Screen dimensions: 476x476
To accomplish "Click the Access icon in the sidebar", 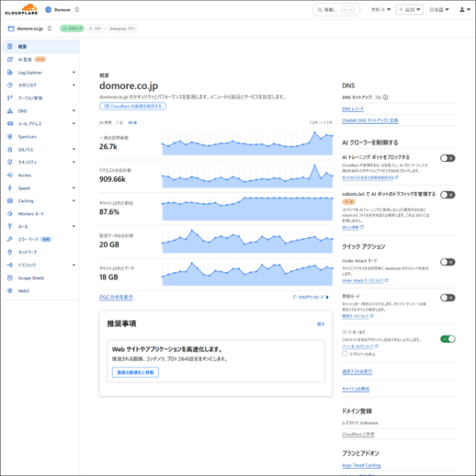I will (x=8, y=175).
